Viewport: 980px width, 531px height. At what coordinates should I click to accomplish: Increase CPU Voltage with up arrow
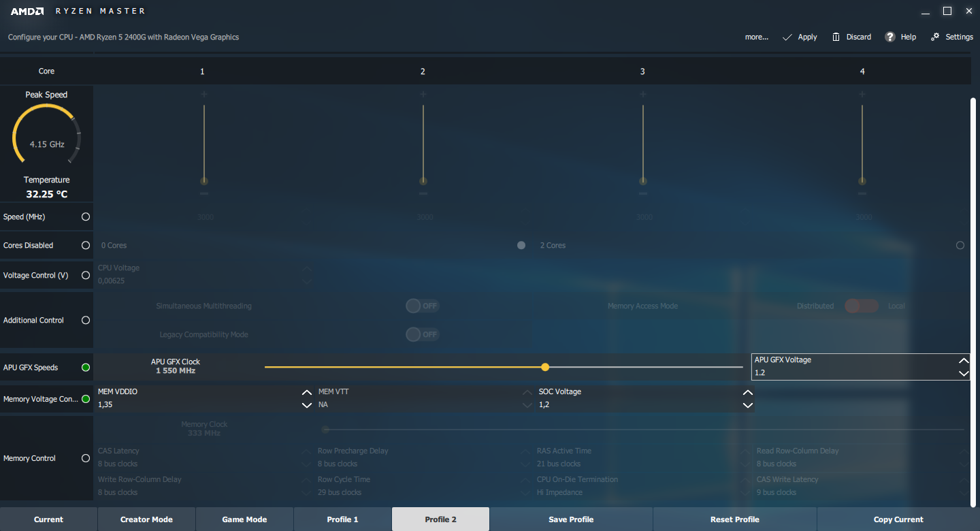[307, 269]
